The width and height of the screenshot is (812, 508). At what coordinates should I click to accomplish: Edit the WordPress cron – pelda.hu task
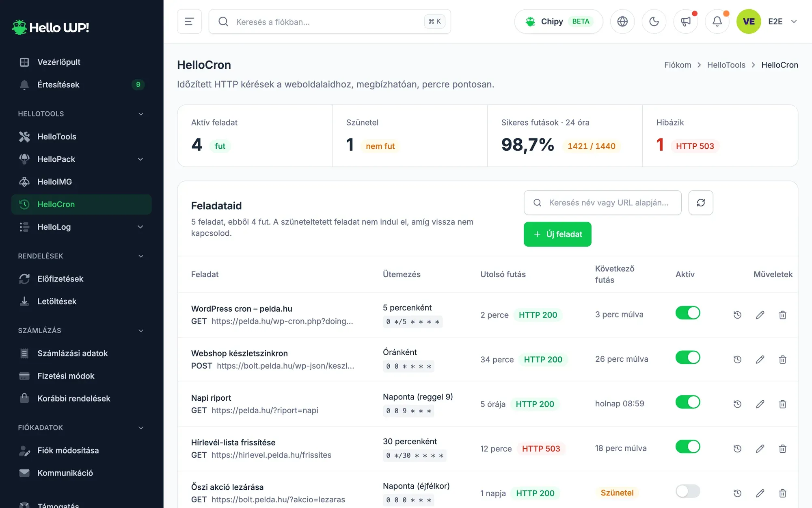tap(760, 315)
